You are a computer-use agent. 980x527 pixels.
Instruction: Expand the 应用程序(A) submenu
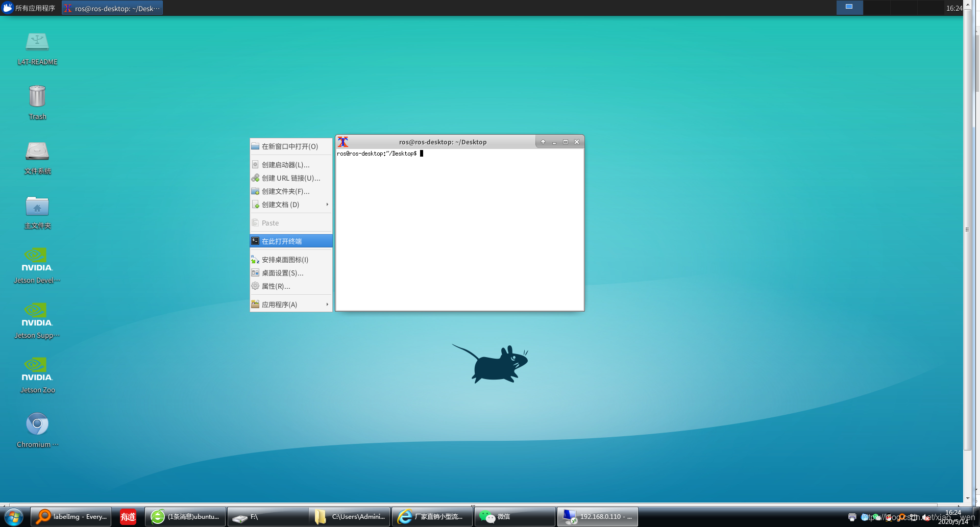point(291,305)
